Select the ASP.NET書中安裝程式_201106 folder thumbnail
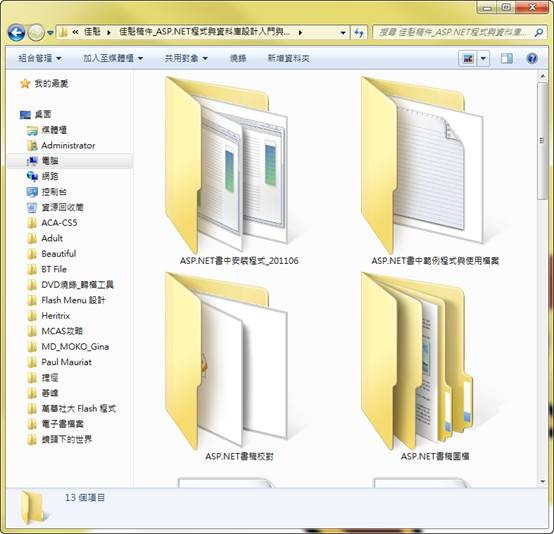 click(x=226, y=165)
